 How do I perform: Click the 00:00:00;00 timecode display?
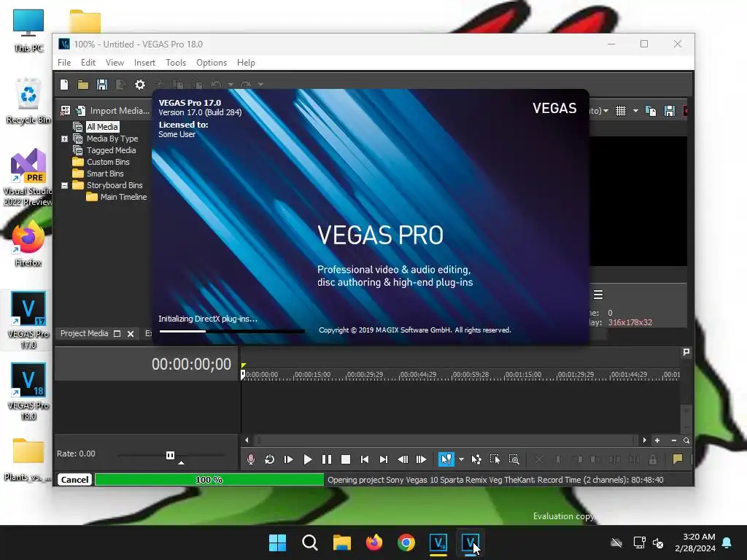pos(192,365)
